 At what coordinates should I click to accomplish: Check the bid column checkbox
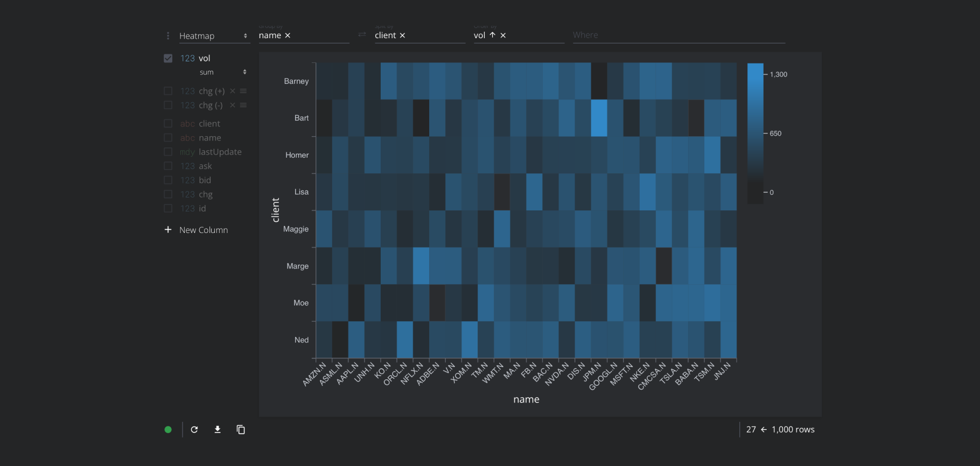pyautogui.click(x=168, y=180)
